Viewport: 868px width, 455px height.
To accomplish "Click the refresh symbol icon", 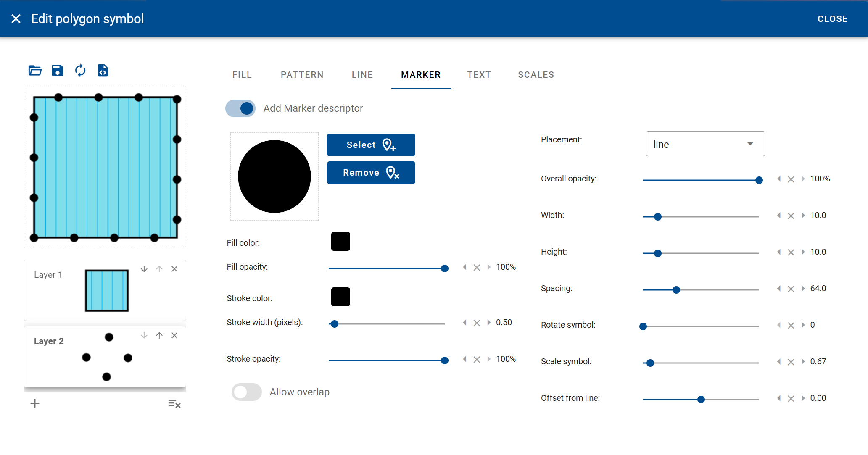I will pos(80,71).
